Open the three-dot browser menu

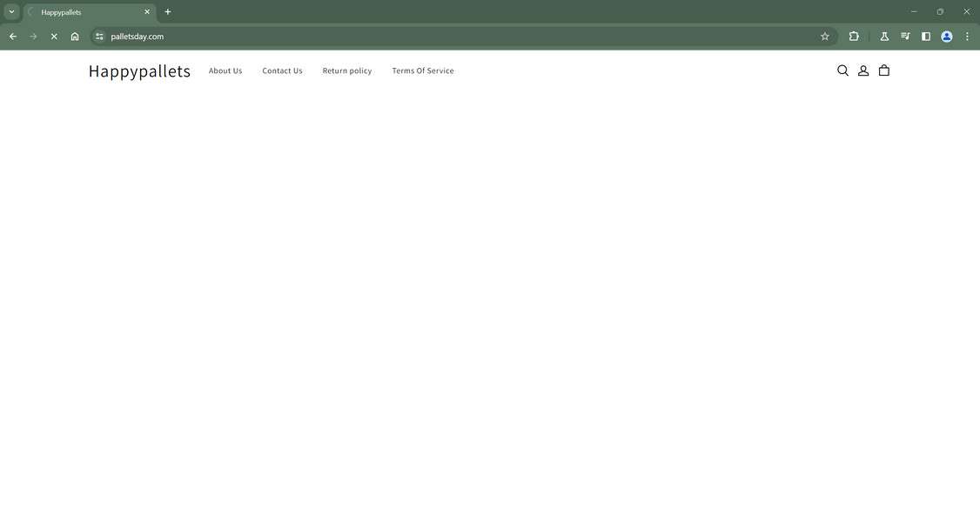pyautogui.click(x=966, y=36)
